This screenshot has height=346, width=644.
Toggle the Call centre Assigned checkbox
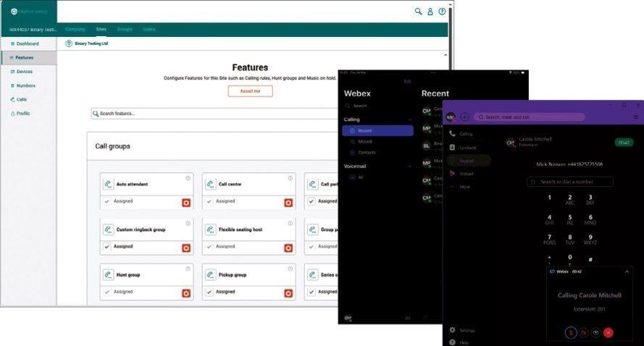click(209, 201)
